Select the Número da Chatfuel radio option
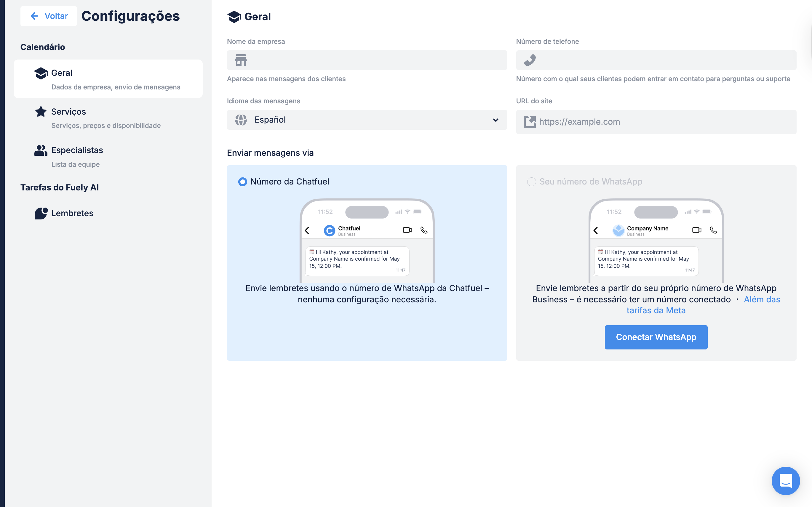 click(243, 182)
